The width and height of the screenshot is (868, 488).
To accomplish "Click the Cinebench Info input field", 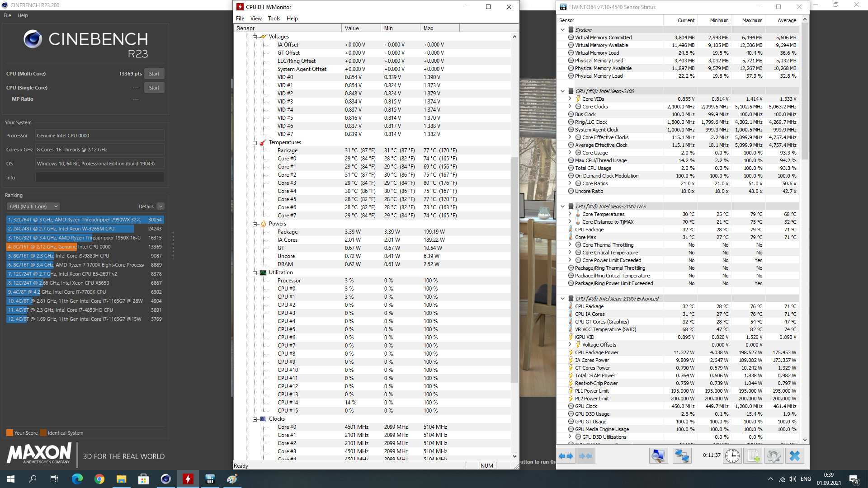I will 100,178.
